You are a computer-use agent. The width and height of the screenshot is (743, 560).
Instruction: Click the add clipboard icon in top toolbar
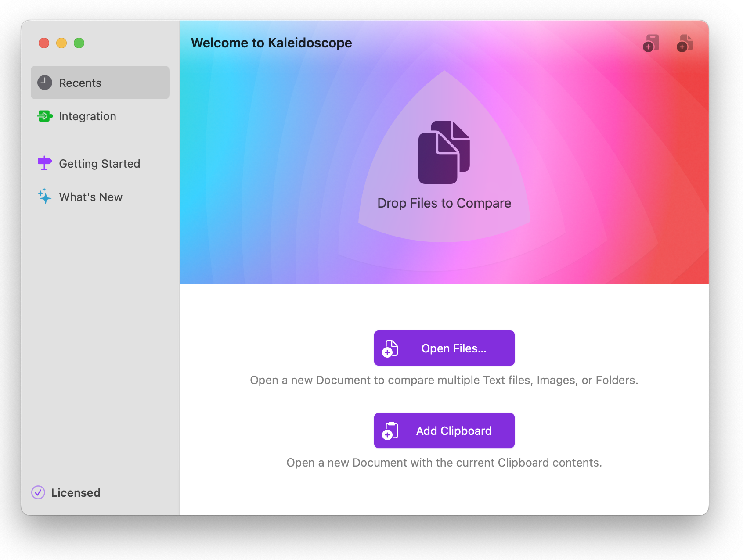651,43
